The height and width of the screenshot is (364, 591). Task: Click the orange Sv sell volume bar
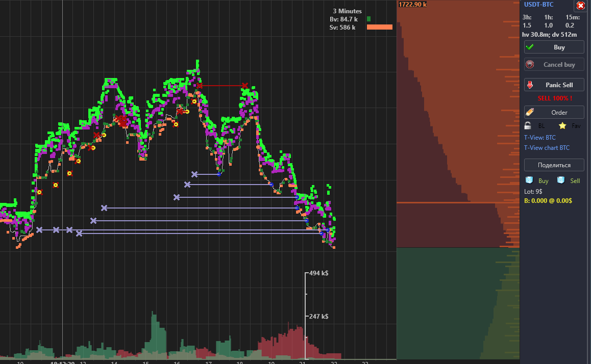tap(379, 27)
